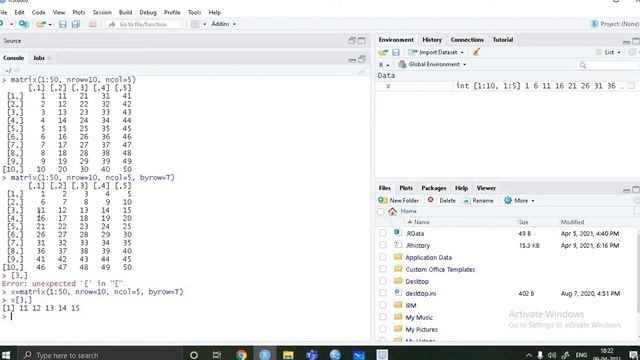Click Cortana circle icon on taskbar
Screen dimensions: 640x360
point(194,354)
